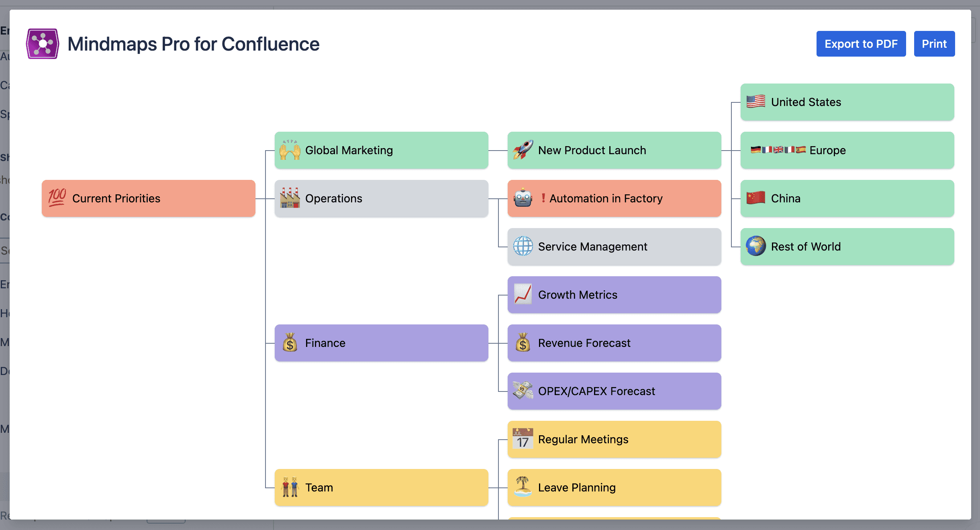Select the Europe node
Screen dimensions: 980x530
(x=847, y=150)
